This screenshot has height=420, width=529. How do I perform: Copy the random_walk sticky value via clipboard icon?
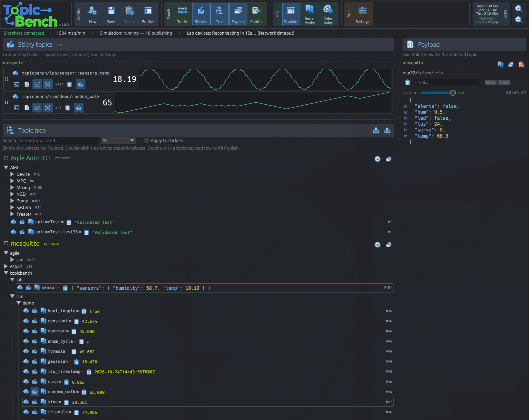click(68, 108)
